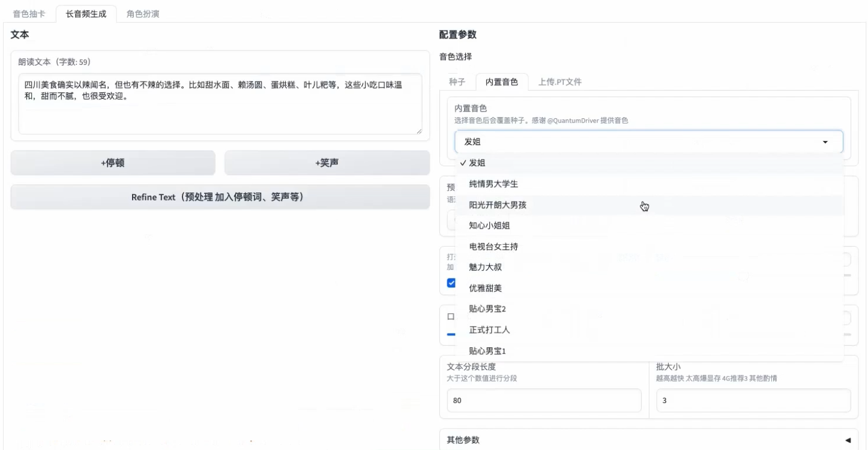Click the 文本分段长度 field showing 80
The width and height of the screenshot is (868, 450).
[x=544, y=401]
